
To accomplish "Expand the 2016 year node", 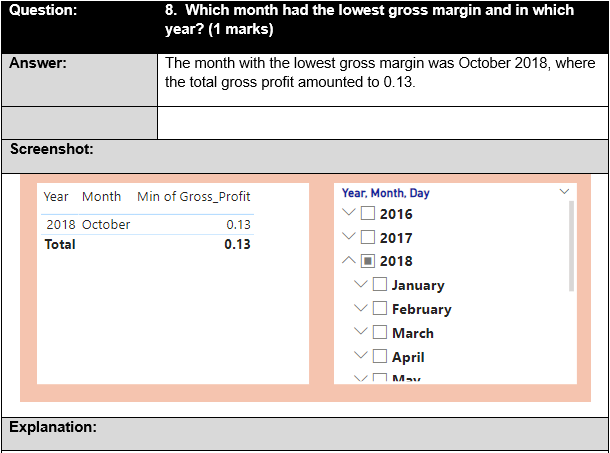I will coord(349,213).
